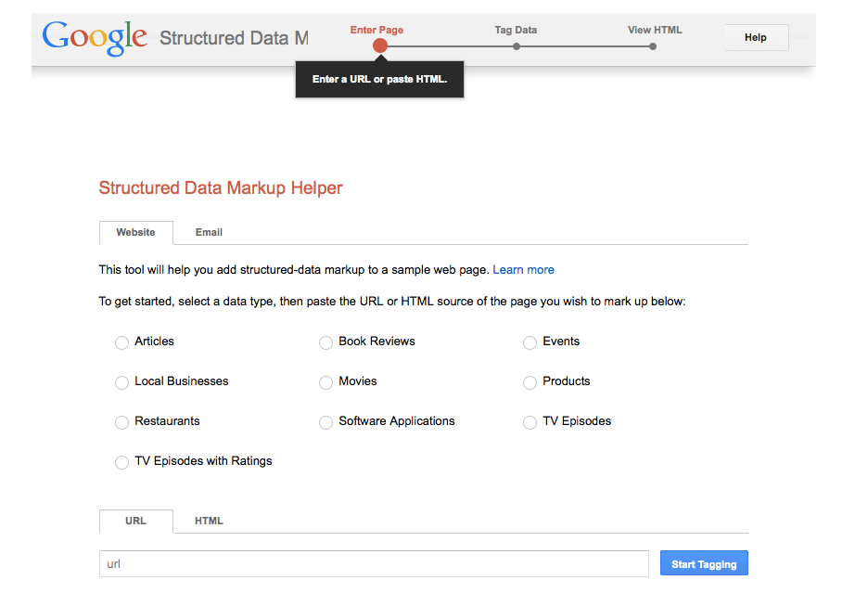Choose the TV Episodes radio button
This screenshot has width=868, height=593.
tap(530, 422)
